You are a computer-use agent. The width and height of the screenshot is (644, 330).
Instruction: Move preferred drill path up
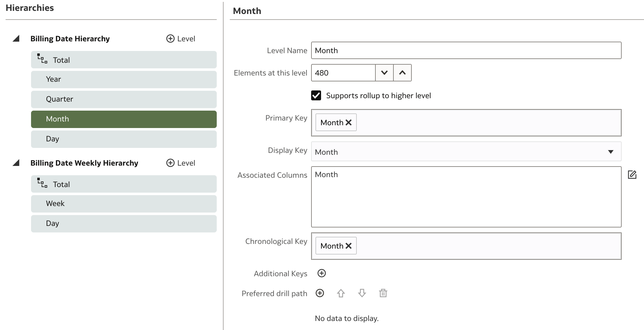click(341, 293)
